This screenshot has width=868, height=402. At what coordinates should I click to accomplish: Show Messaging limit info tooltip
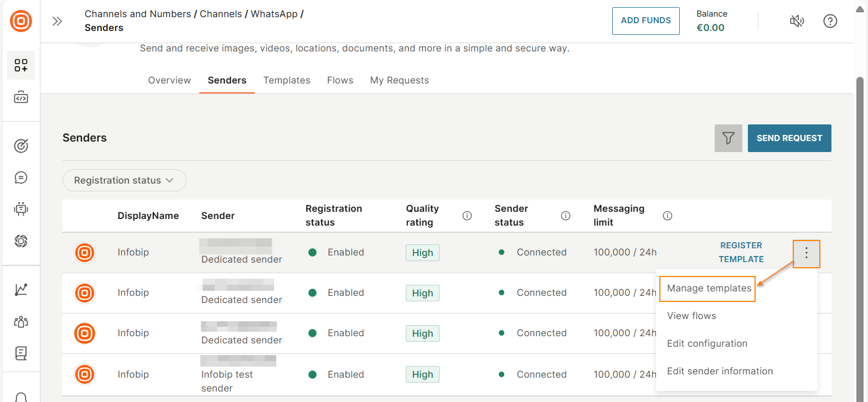coord(668,216)
